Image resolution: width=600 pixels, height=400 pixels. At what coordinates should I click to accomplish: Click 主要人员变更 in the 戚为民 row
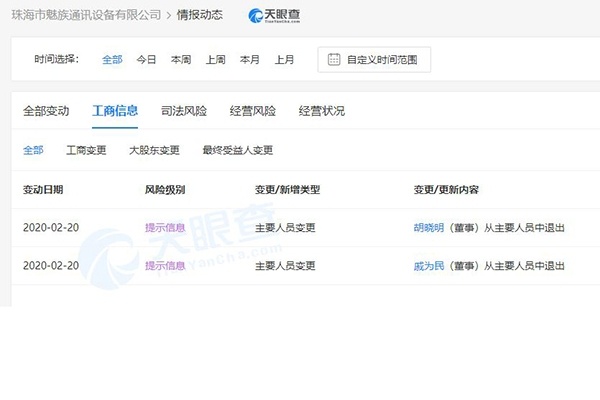point(285,266)
